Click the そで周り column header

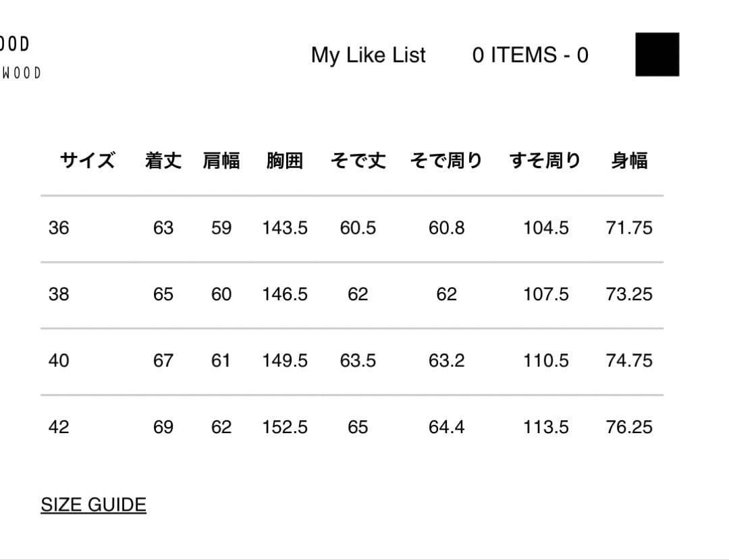(x=446, y=161)
